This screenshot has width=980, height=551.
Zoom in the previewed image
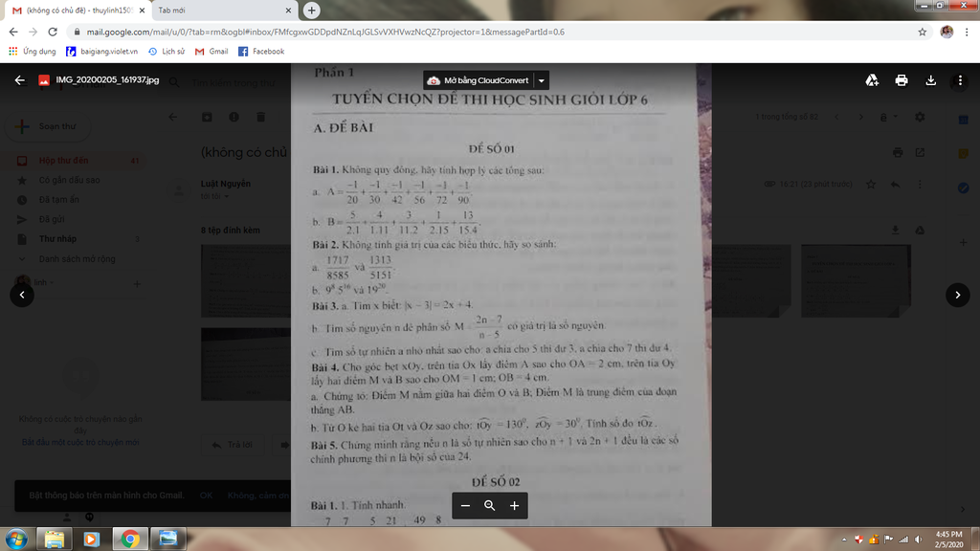514,505
